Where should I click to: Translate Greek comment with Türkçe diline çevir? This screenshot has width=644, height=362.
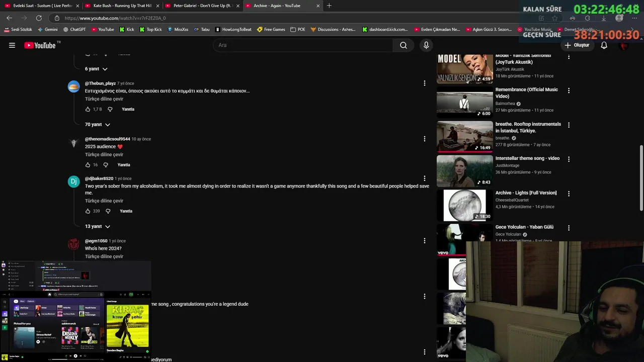pos(104,99)
